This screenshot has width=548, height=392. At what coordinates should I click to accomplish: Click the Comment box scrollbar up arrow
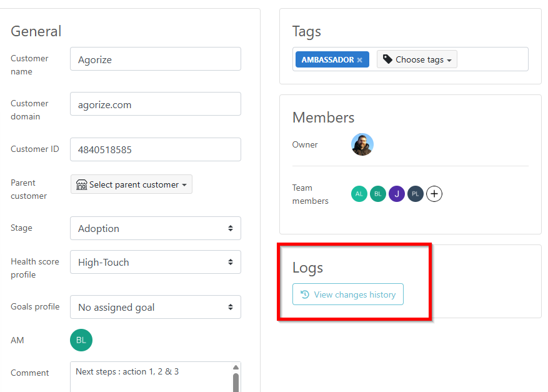pyautogui.click(x=236, y=368)
